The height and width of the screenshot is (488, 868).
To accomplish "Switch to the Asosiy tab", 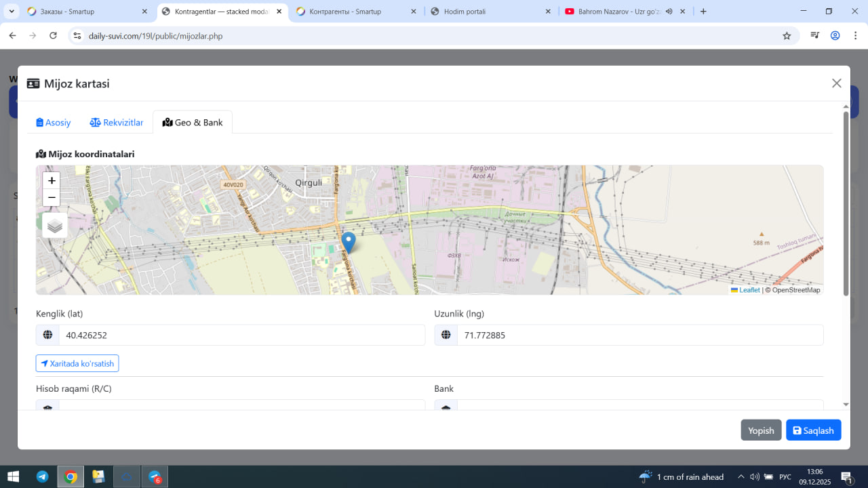I will (x=54, y=123).
